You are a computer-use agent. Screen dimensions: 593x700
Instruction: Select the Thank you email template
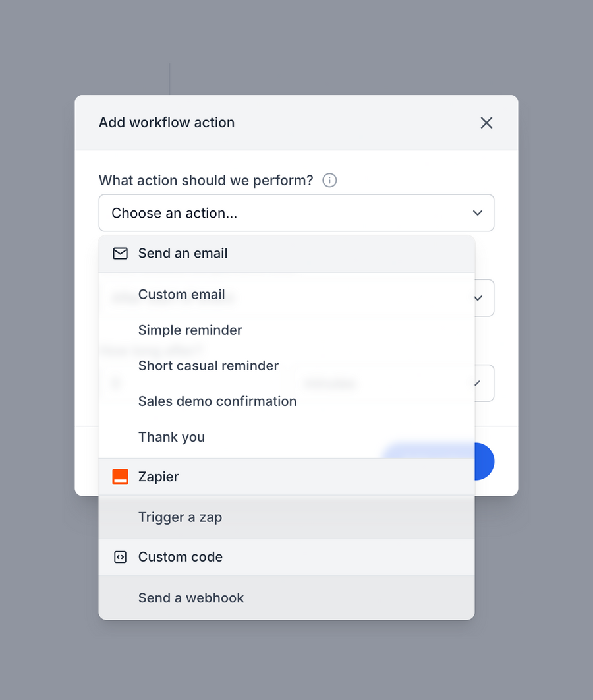(171, 436)
